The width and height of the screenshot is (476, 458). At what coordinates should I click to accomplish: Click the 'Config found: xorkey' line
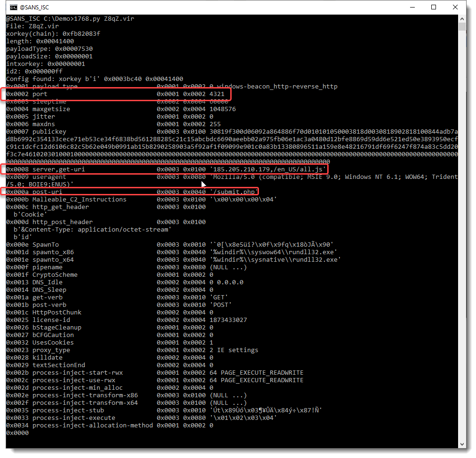tap(95, 79)
